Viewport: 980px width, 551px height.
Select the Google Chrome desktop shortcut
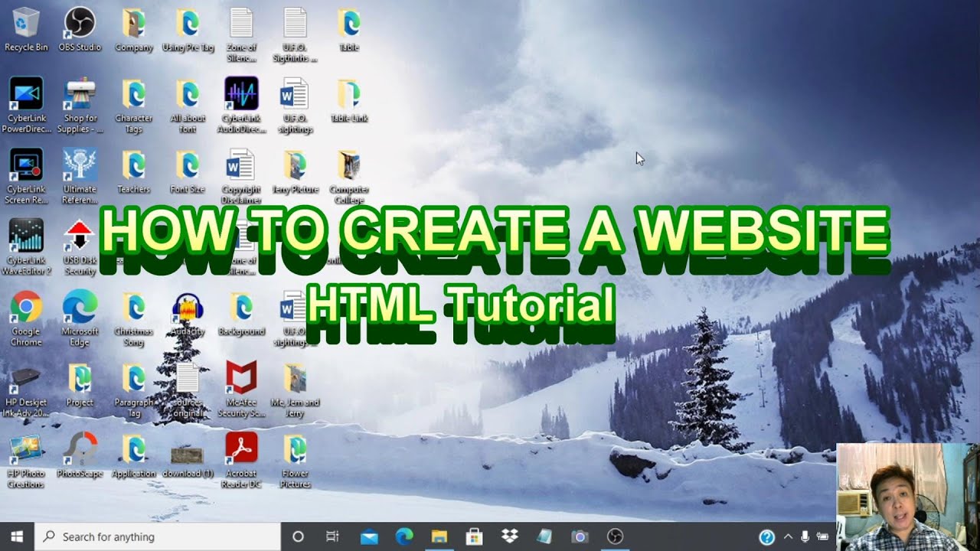[x=26, y=318]
